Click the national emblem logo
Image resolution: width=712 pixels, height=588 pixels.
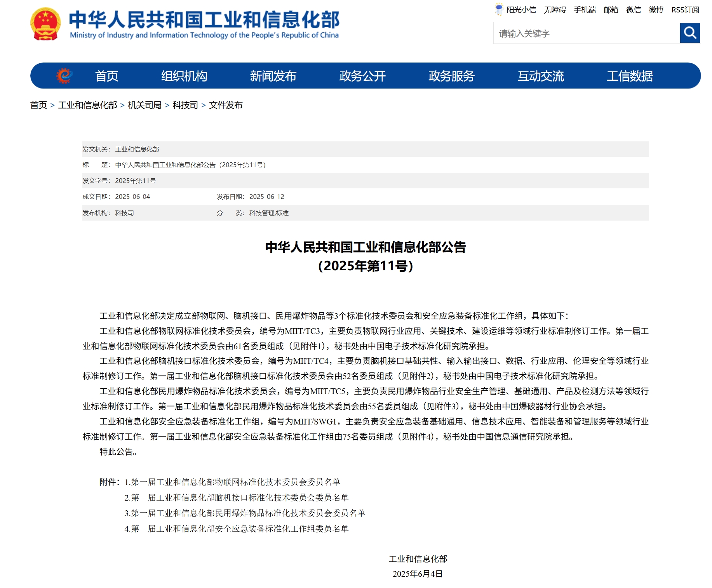click(45, 24)
